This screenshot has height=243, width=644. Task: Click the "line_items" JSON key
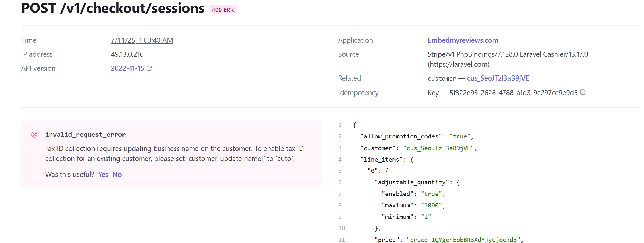(382, 160)
